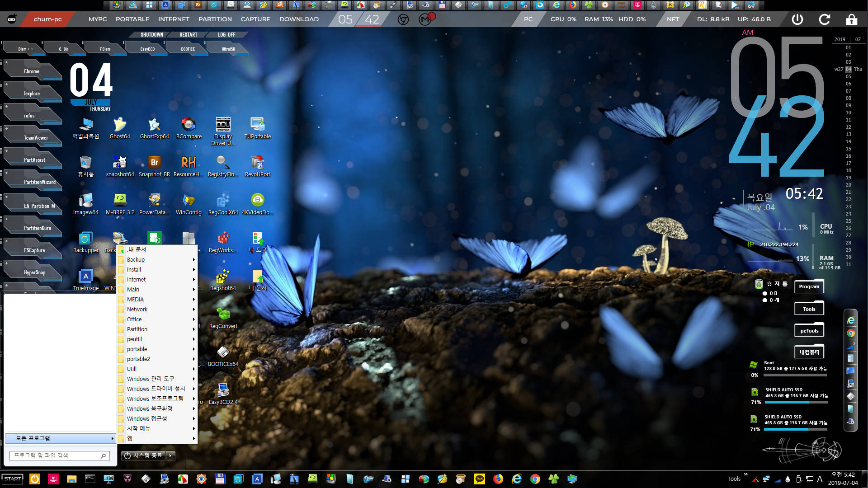This screenshot has height=488, width=868.
Task: Launch the RevoUPort icon
Action: click(x=257, y=166)
